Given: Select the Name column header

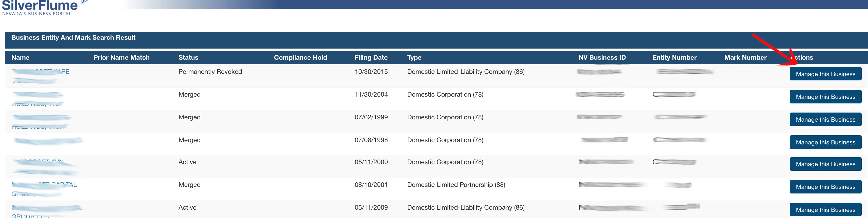Looking at the screenshot, I should point(20,57).
